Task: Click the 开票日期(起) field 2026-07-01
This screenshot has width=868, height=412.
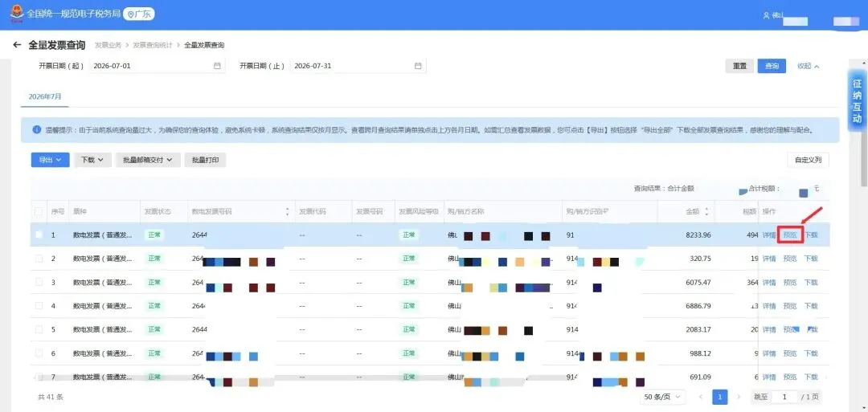Action: pos(157,66)
